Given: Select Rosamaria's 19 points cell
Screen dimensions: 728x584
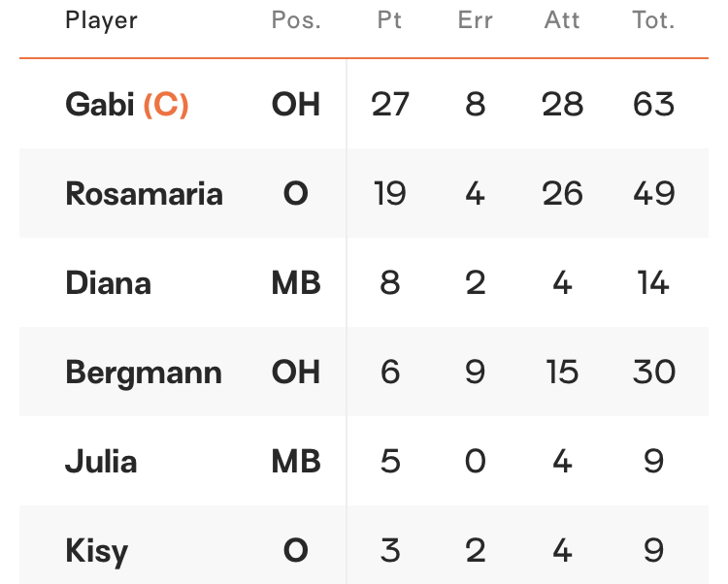Looking at the screenshot, I should (389, 193).
